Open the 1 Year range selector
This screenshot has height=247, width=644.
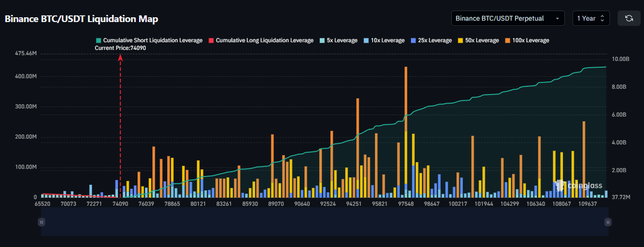591,18
